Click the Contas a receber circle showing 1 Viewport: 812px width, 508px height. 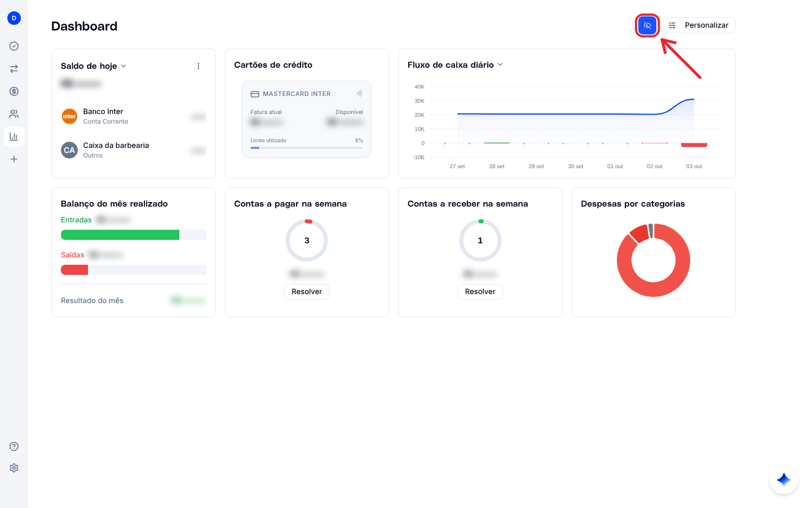pos(480,240)
